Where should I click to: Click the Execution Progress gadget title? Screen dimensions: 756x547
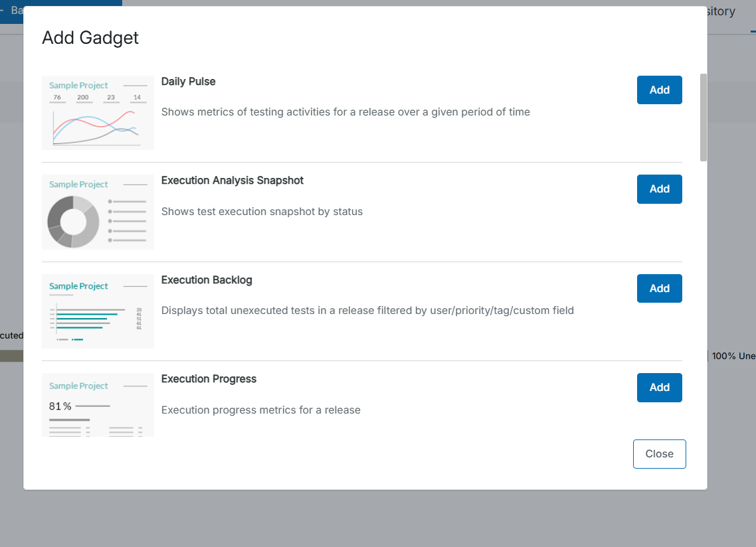209,379
